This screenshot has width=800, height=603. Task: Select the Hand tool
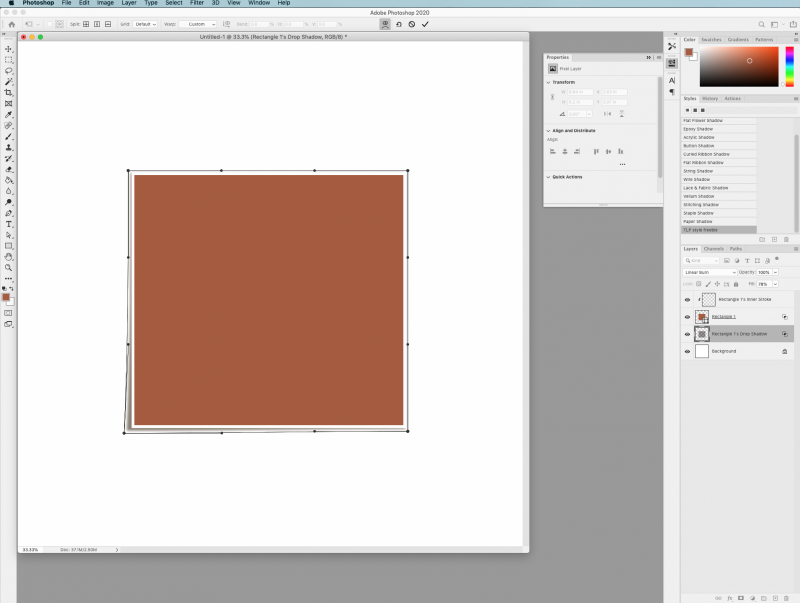(9, 257)
